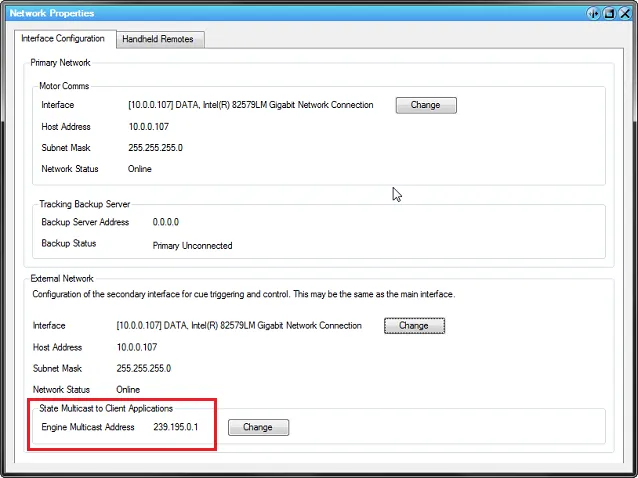Image resolution: width=638 pixels, height=478 pixels.
Task: Click the Network Properties window title bar
Action: [300, 14]
